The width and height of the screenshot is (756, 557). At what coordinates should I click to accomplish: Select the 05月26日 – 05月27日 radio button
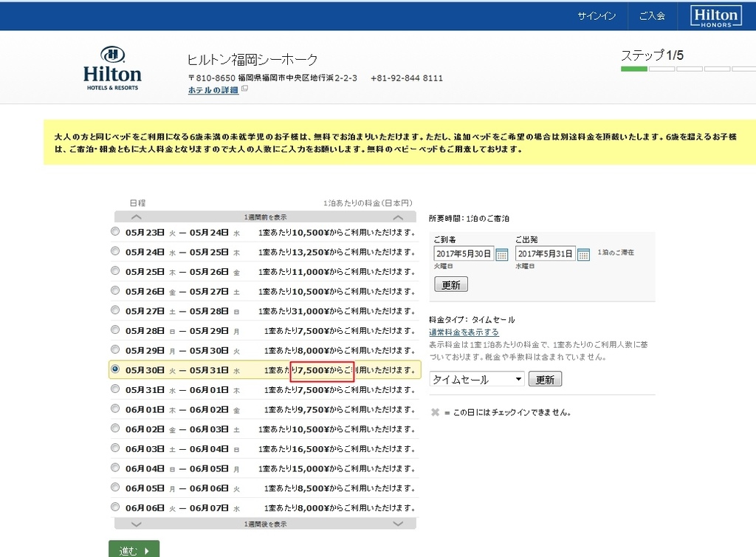(115, 291)
